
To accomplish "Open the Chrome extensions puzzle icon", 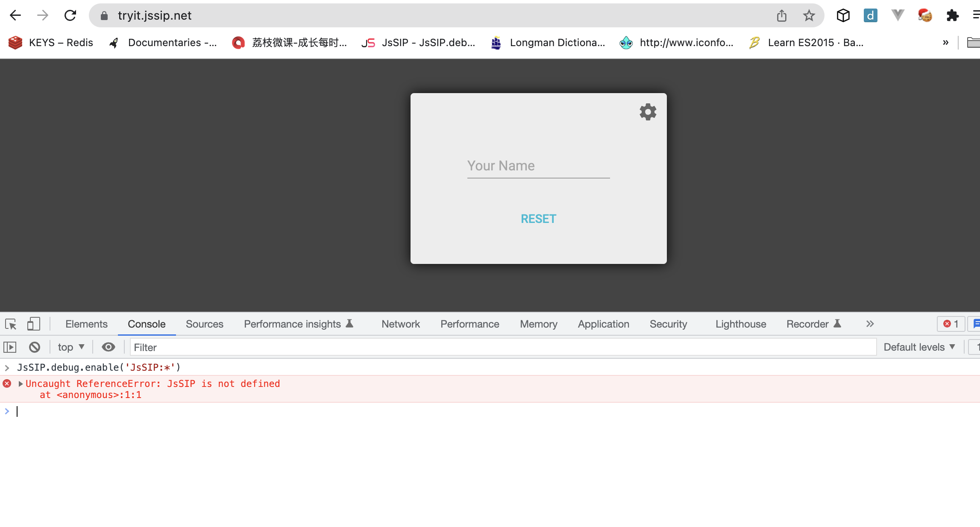I will [952, 15].
